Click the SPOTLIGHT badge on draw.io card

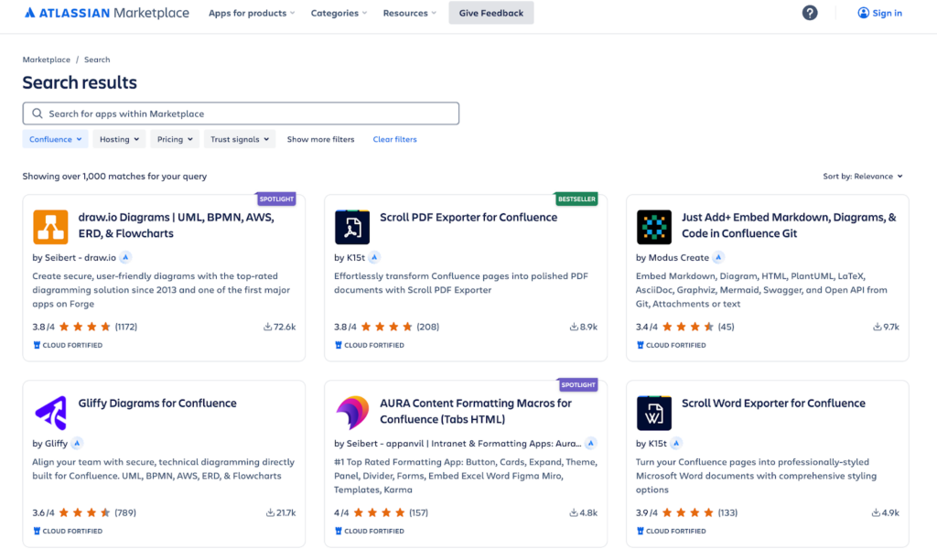point(276,199)
